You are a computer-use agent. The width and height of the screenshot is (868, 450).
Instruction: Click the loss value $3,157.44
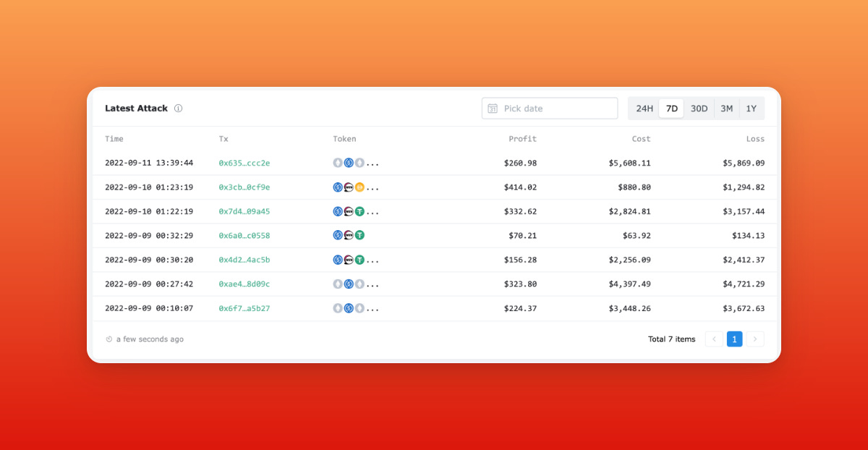pos(744,211)
